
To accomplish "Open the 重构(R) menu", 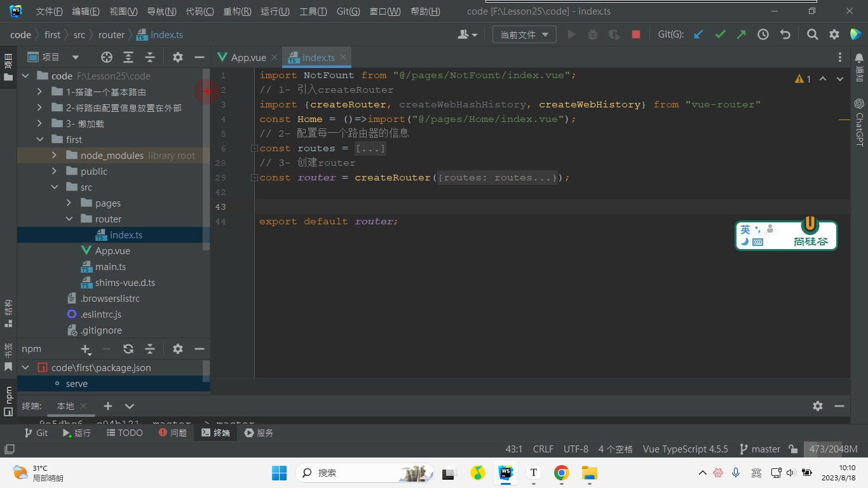I will 237,11.
